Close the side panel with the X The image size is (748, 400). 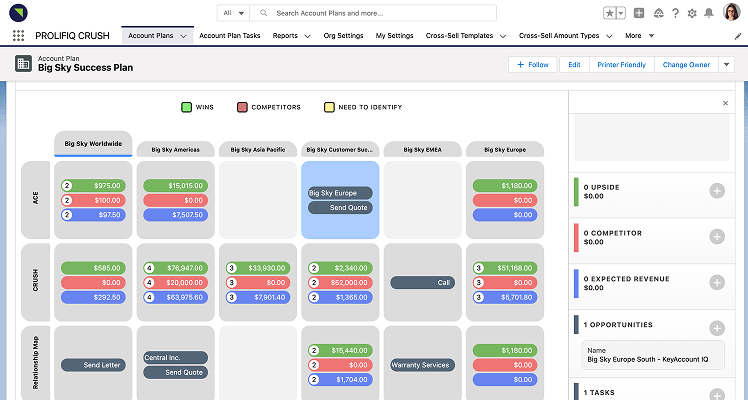pos(725,103)
